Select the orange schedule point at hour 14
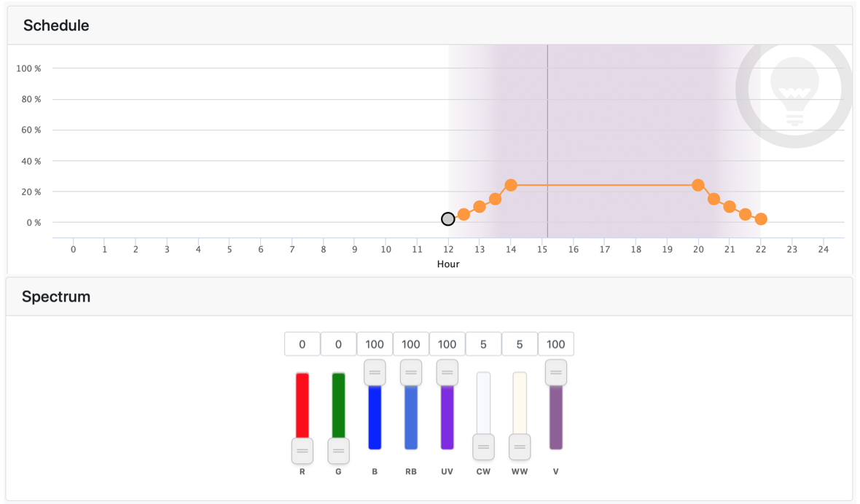 511,185
